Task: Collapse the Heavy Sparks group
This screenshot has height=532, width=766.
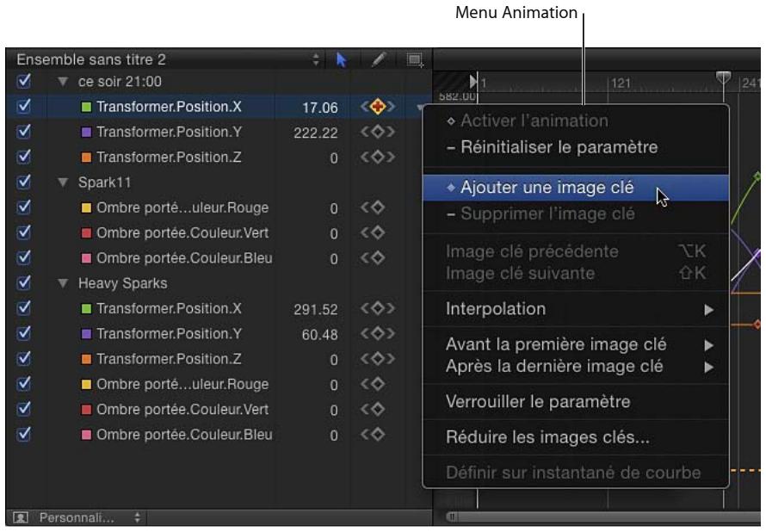Action: click(x=63, y=283)
